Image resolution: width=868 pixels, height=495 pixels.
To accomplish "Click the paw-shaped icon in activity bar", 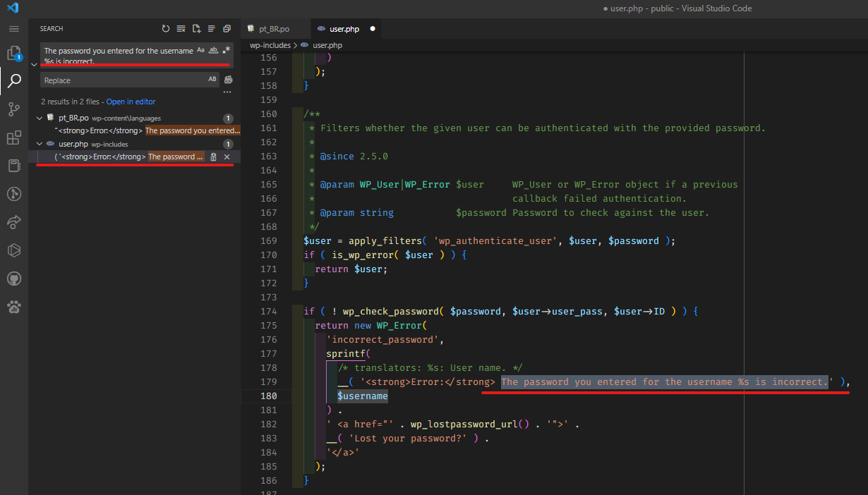I will click(x=14, y=307).
